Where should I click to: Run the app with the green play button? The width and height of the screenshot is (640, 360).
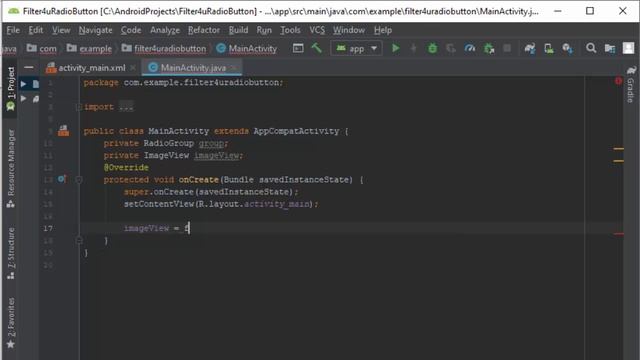pos(395,48)
